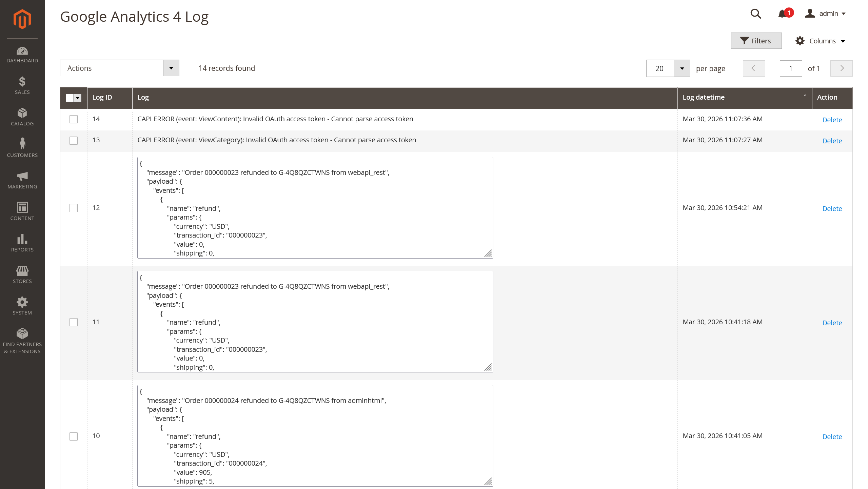Expand the mass-select dropdown arrow in header
Viewport: 868px width, 489px height.
(x=78, y=98)
